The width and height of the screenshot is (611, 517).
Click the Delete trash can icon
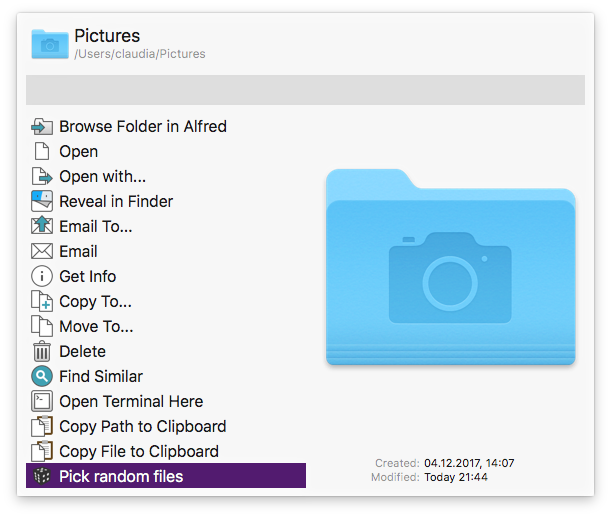pyautogui.click(x=42, y=352)
